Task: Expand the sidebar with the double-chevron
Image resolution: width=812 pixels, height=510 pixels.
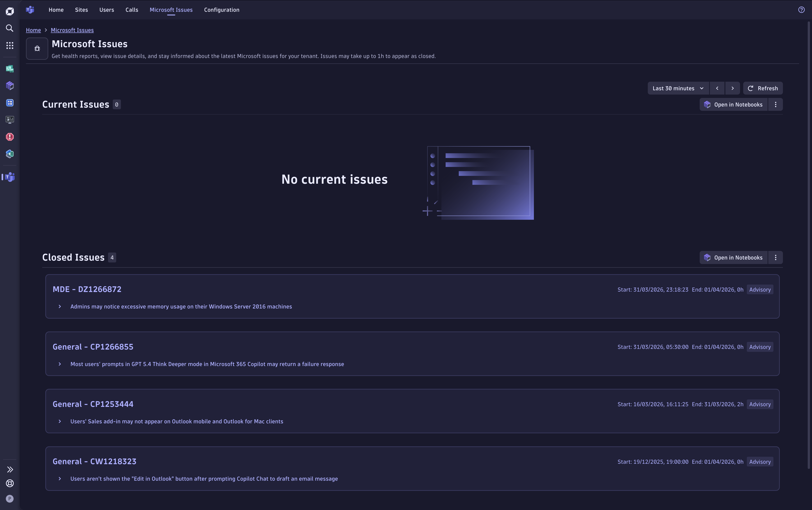Action: click(x=9, y=470)
